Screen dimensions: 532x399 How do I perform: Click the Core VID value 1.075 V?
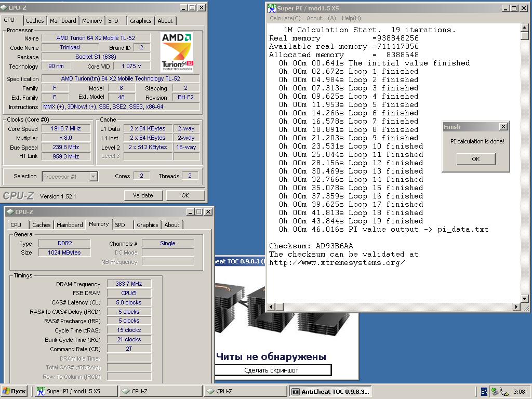(131, 66)
